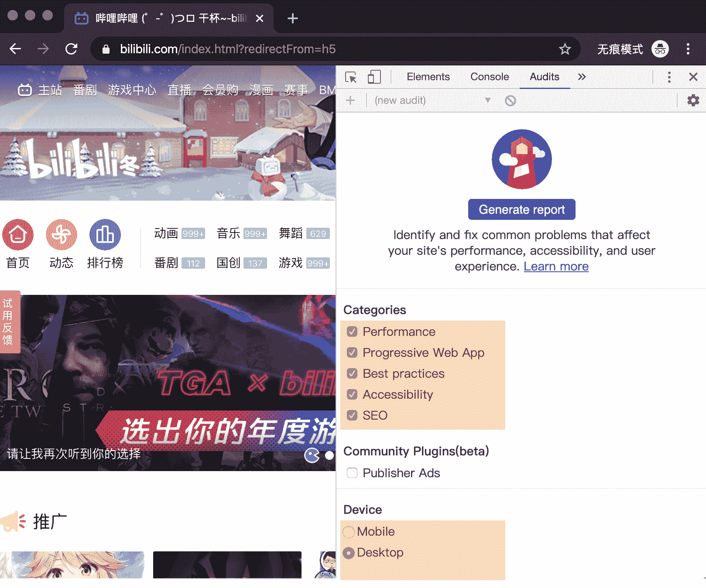Toggle the Accessibility checkbox
The width and height of the screenshot is (706, 588).
pos(352,394)
